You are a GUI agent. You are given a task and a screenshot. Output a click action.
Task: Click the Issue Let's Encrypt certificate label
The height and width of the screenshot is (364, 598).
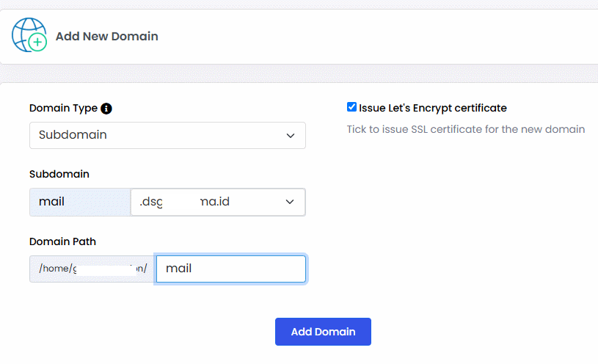click(432, 108)
